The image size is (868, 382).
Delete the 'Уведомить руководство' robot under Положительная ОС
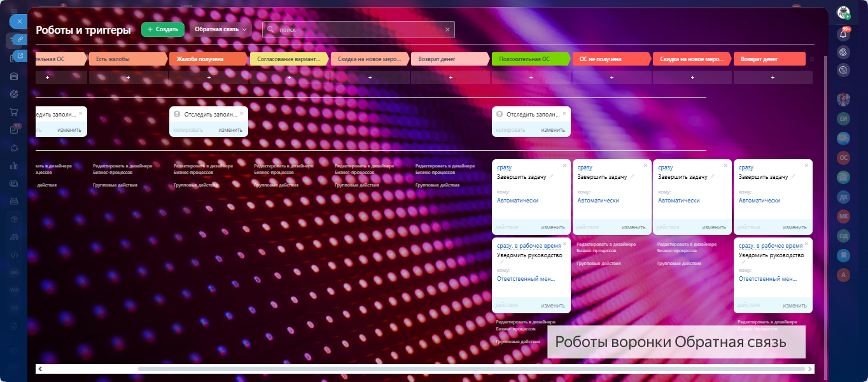click(564, 244)
